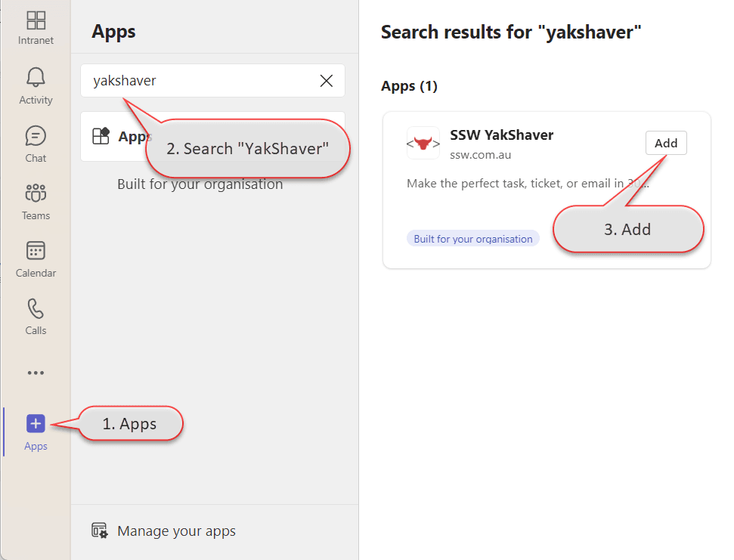This screenshot has width=734, height=560.
Task: Open Manage your apps
Action: coord(176,531)
